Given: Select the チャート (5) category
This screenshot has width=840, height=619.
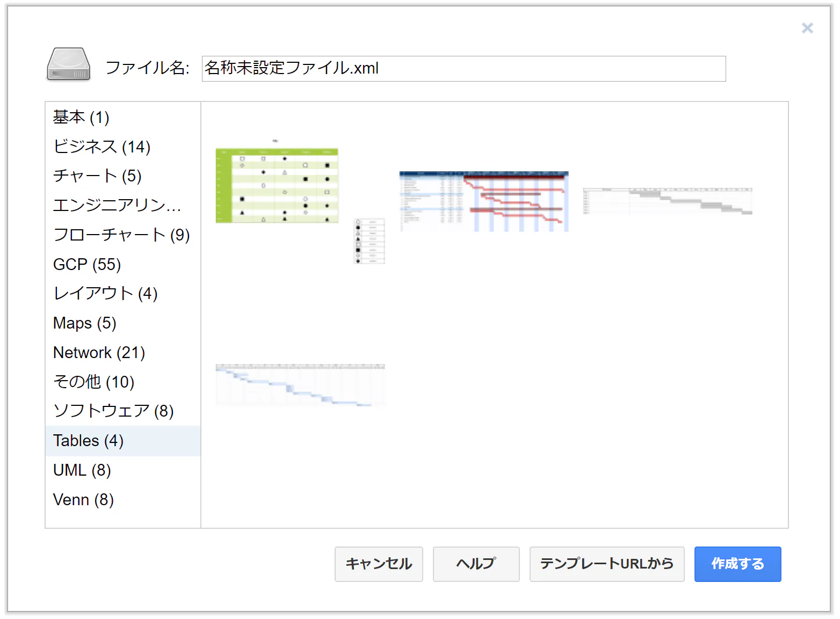Looking at the screenshot, I should pyautogui.click(x=123, y=176).
